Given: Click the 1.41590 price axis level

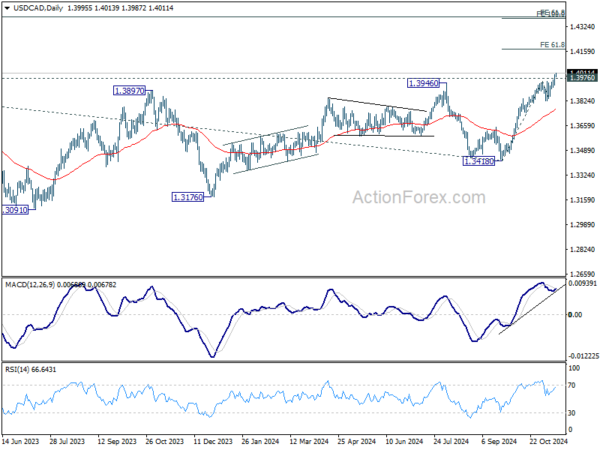Looking at the screenshot, I should (582, 51).
